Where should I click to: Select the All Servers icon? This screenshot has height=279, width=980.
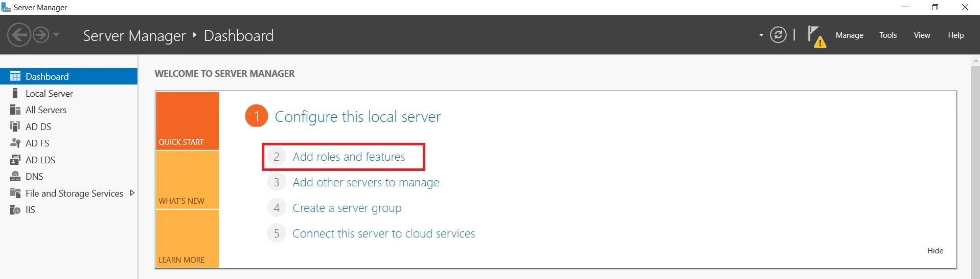coord(15,110)
